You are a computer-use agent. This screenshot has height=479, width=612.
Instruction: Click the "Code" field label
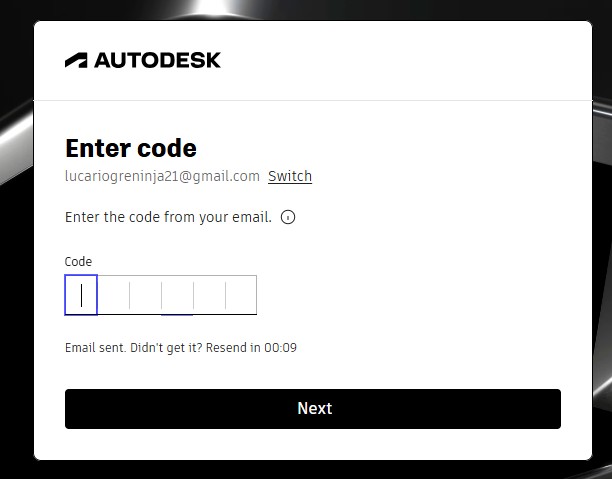tap(78, 262)
